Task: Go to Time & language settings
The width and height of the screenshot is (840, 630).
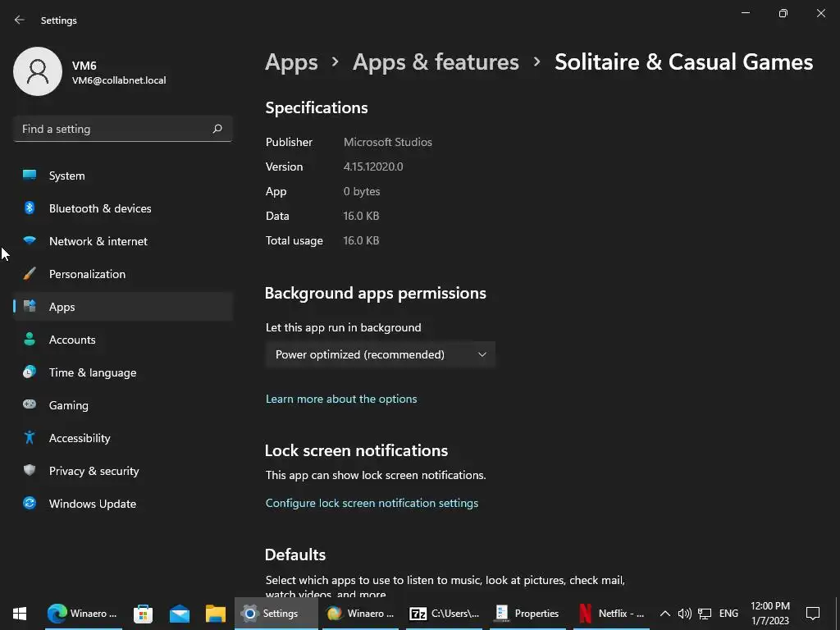Action: point(92,372)
